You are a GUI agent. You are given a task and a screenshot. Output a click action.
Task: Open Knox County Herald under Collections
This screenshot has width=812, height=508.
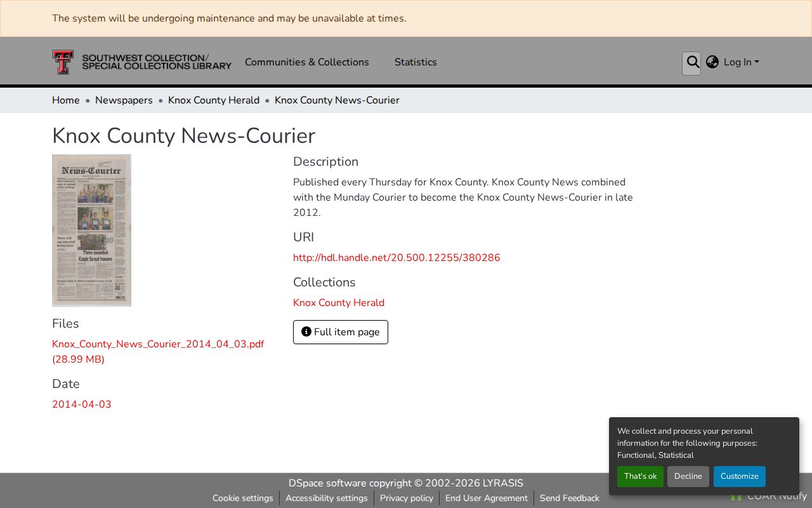pos(339,303)
